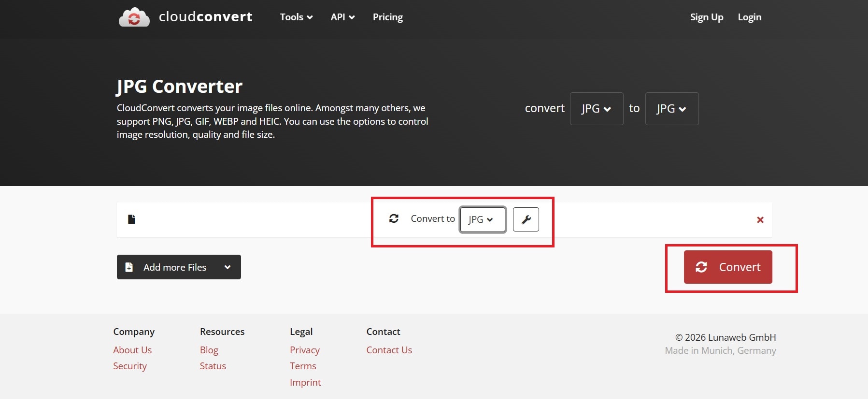Click the 'JPG Converter' heading
This screenshot has width=868, height=405.
click(179, 87)
